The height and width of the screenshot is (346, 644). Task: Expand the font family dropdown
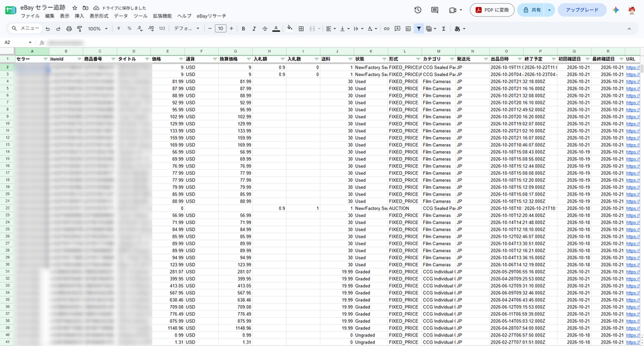point(186,29)
